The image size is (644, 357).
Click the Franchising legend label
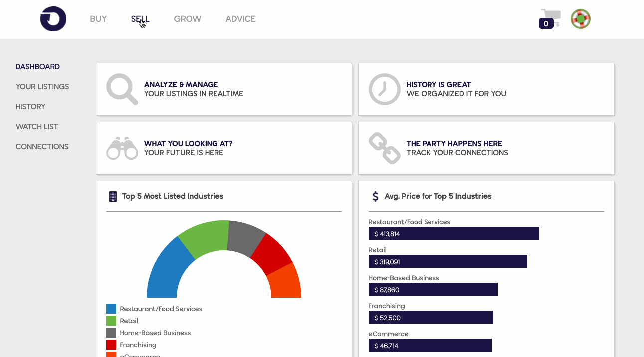coord(138,345)
